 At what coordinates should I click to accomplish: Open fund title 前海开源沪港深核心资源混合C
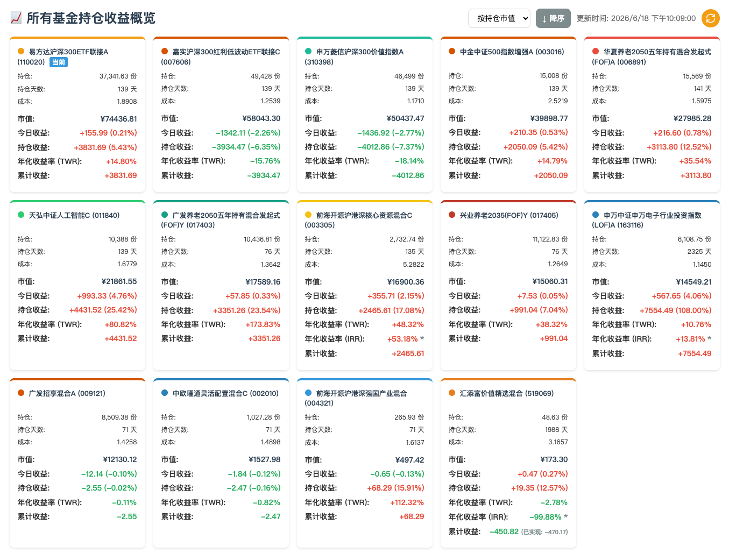pos(364,215)
